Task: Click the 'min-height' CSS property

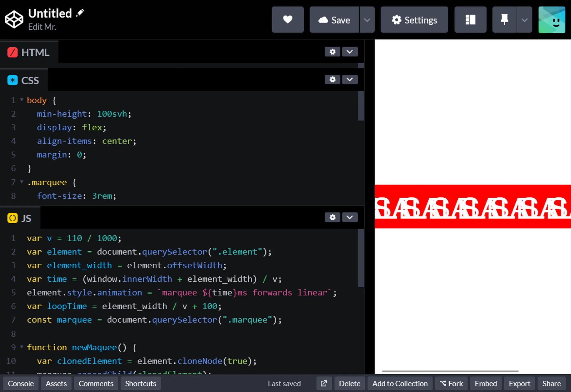Action: (x=62, y=114)
